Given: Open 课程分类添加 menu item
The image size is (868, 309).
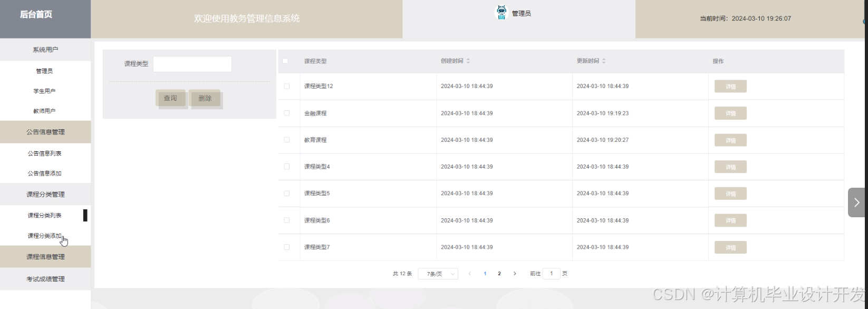Looking at the screenshot, I should [x=44, y=236].
